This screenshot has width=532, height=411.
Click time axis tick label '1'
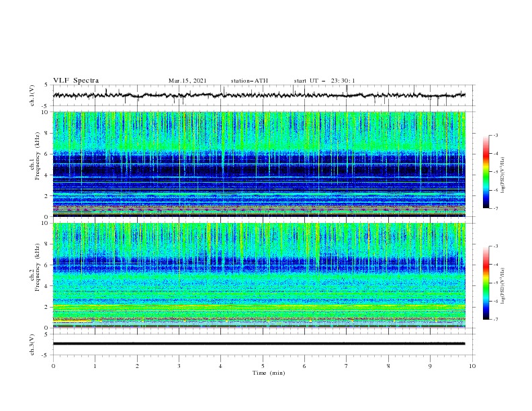click(95, 366)
